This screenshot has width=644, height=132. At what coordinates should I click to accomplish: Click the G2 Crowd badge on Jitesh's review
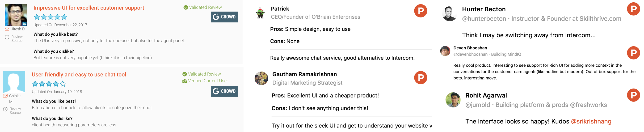pos(224,17)
